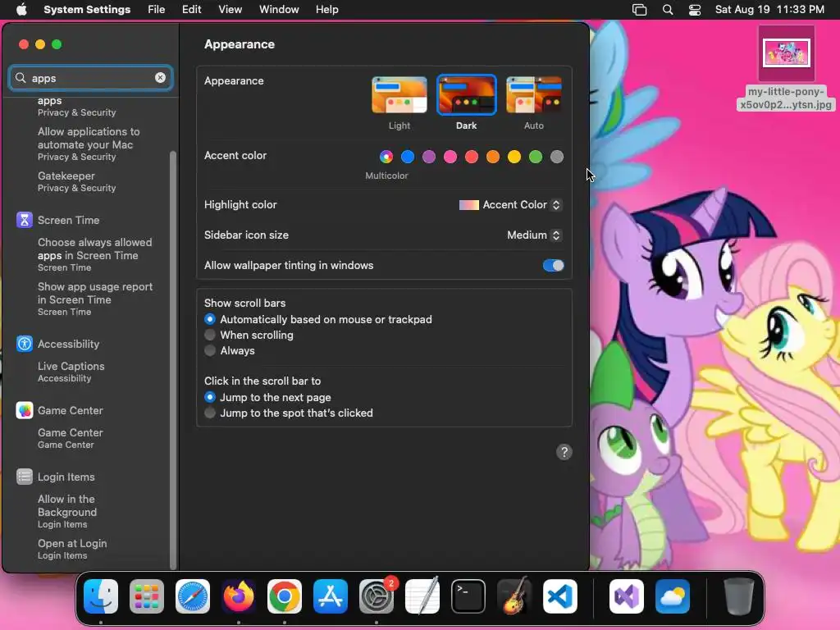Open the cloud weather app in Dock
This screenshot has height=630, width=840.
(x=673, y=596)
